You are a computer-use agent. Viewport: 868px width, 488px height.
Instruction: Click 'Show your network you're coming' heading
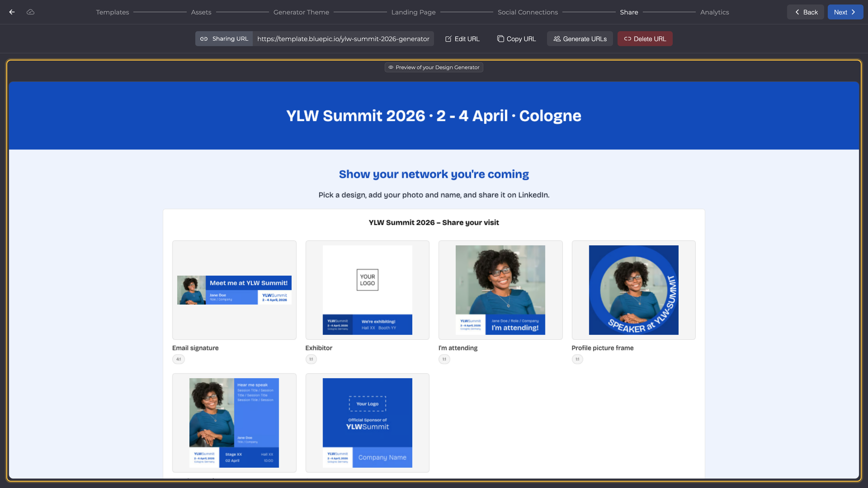[434, 174]
